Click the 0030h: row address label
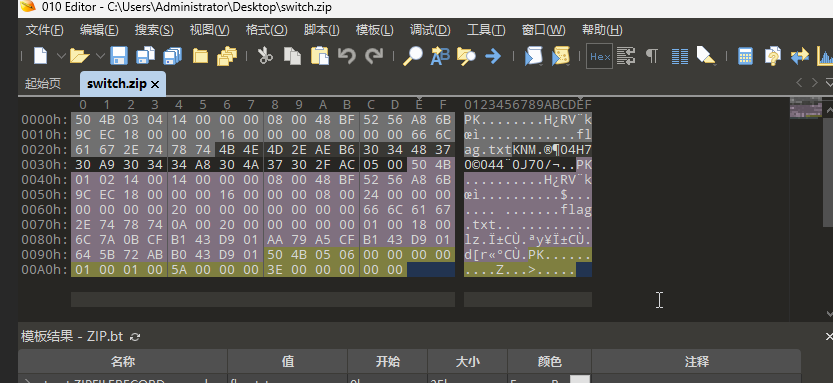This screenshot has width=833, height=383. point(45,165)
